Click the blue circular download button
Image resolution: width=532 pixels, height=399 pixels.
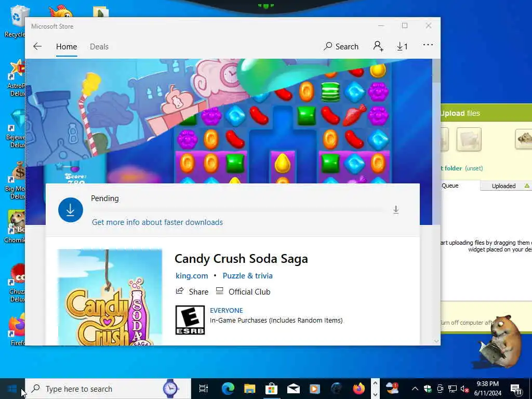click(71, 210)
